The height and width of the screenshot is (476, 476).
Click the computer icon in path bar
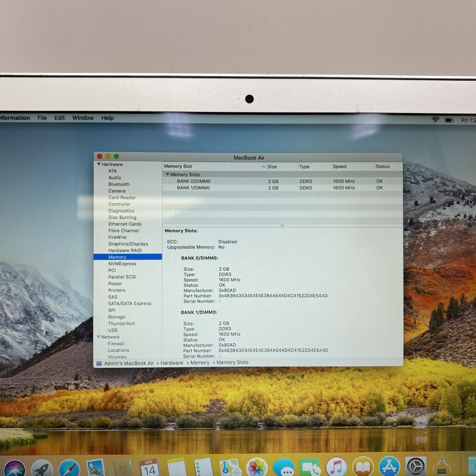pos(99,363)
